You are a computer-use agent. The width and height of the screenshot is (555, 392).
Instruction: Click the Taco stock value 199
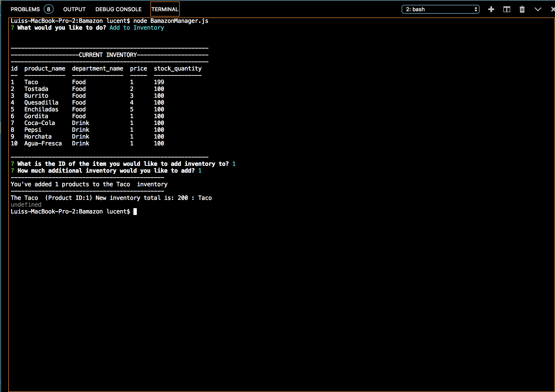pyautogui.click(x=159, y=82)
